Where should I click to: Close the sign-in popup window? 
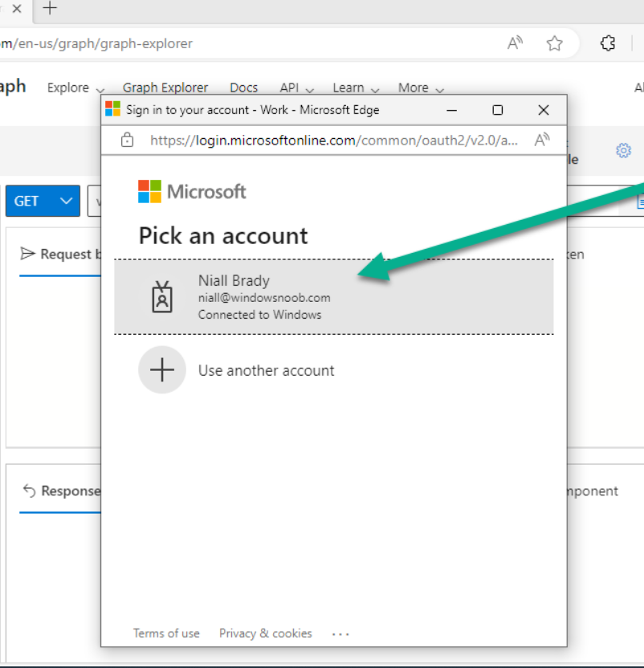click(x=544, y=110)
